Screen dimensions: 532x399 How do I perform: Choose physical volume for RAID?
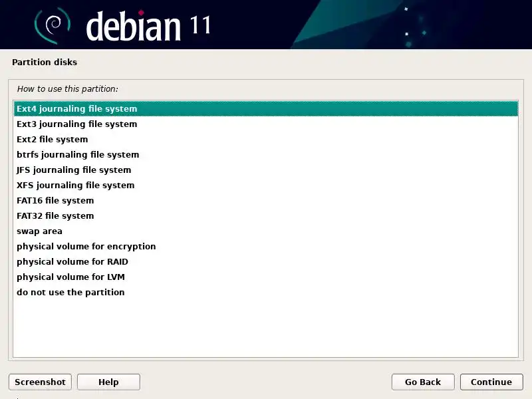[265, 261]
